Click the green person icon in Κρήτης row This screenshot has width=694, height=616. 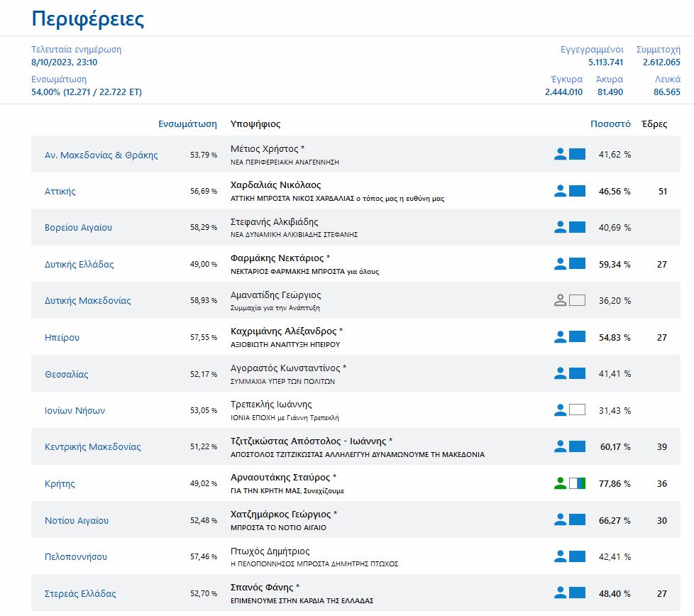pyautogui.click(x=560, y=483)
